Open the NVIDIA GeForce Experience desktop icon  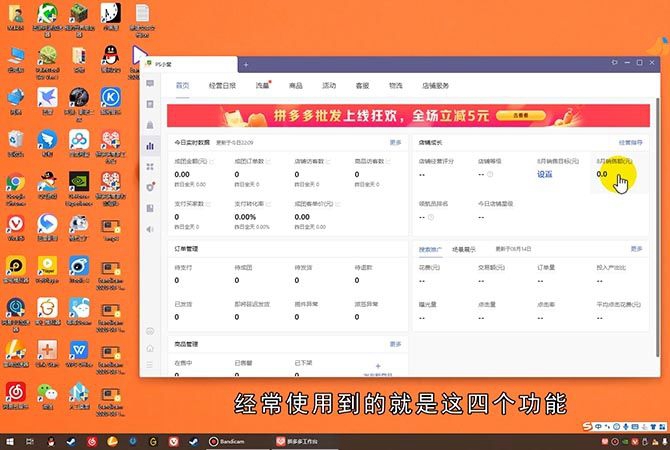click(79, 189)
